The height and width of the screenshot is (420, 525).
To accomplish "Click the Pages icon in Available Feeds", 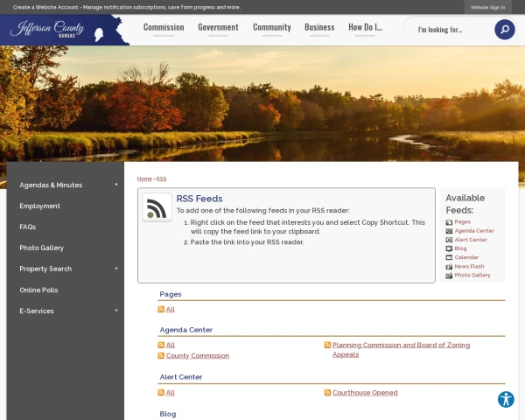I will pos(449,222).
